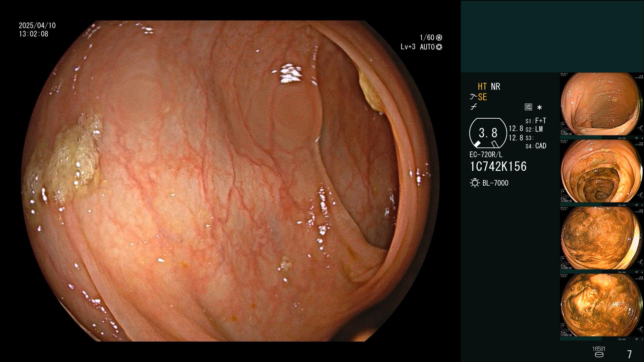Click the scope diameter 3.8 diagram
The height and width of the screenshot is (362, 644).
click(488, 133)
